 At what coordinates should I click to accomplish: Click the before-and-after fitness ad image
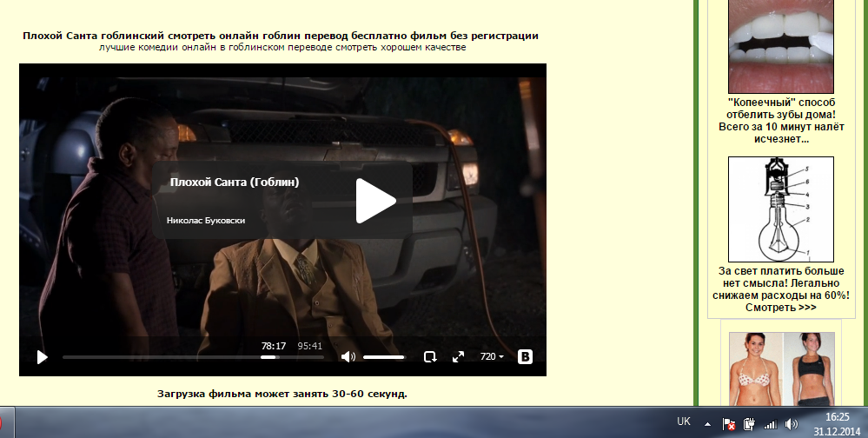coord(782,368)
